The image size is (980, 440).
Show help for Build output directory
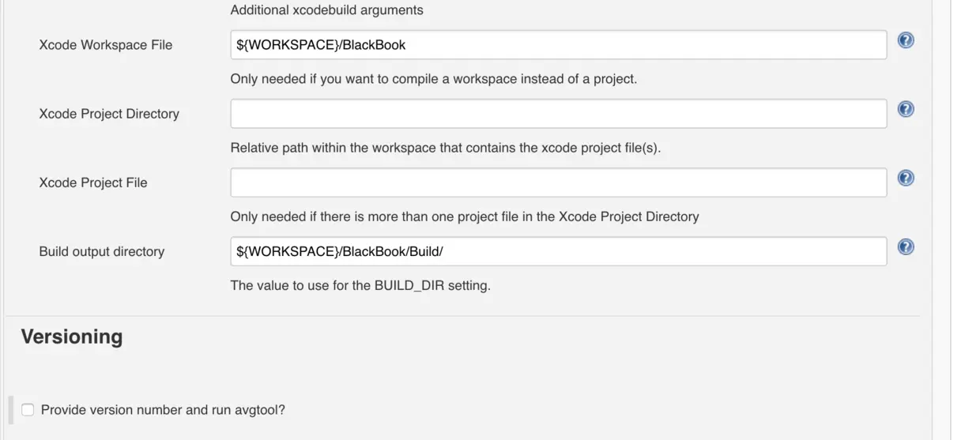coord(906,246)
